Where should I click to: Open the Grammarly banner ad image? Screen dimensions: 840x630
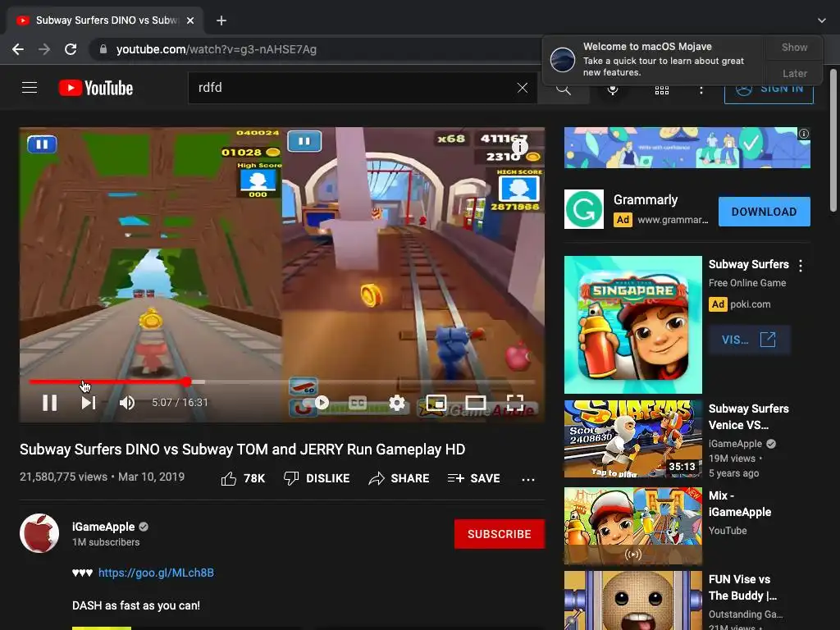[x=687, y=148]
